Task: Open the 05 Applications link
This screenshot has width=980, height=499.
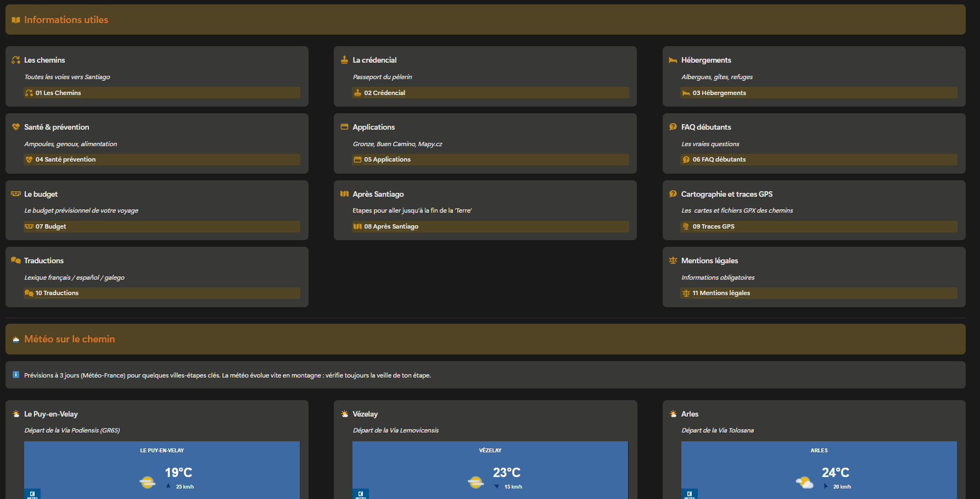Action: pyautogui.click(x=387, y=159)
